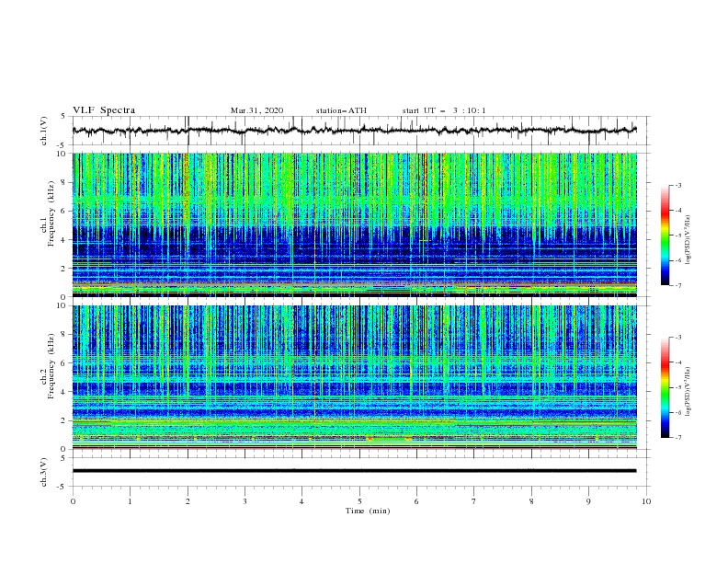This screenshot has width=728, height=563.
Task: Click the ch.1(V) axis 5 tick label
Action: (x=63, y=116)
